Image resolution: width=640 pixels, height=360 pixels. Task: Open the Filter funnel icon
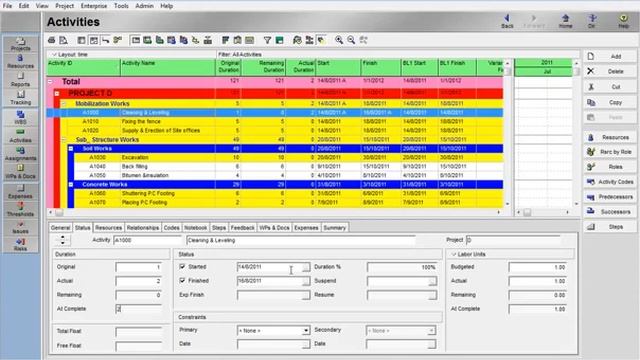[267, 40]
